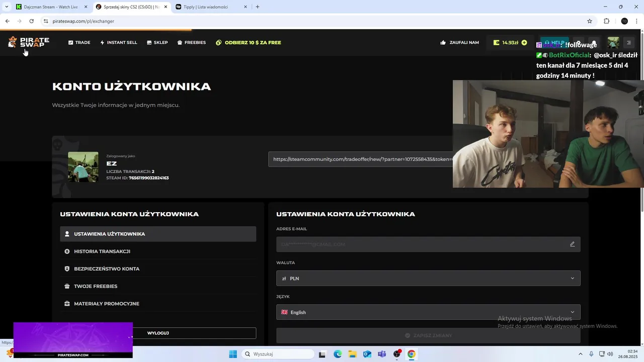The height and width of the screenshot is (362, 644).
Task: Click the notifications bell icon
Action: point(594,43)
